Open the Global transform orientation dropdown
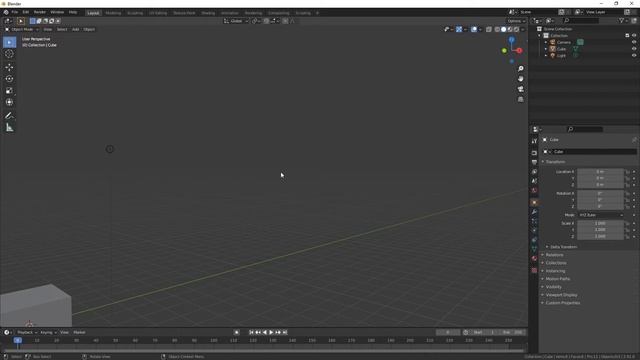Viewport: 640px width, 360px height. [236, 21]
